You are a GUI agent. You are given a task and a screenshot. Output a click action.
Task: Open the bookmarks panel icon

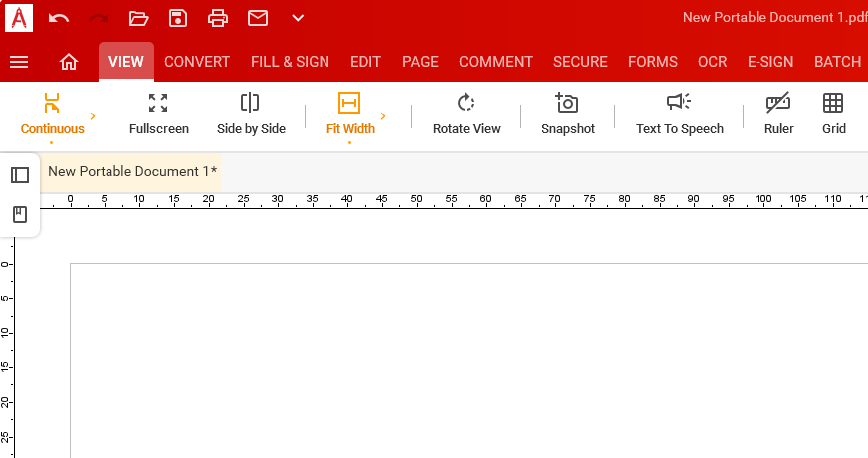pos(20,214)
